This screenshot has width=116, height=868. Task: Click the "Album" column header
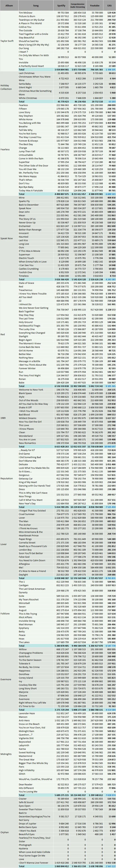[9, 6]
